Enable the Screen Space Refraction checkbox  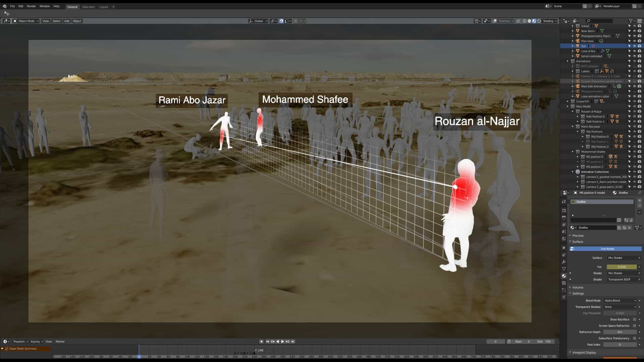(x=634, y=326)
